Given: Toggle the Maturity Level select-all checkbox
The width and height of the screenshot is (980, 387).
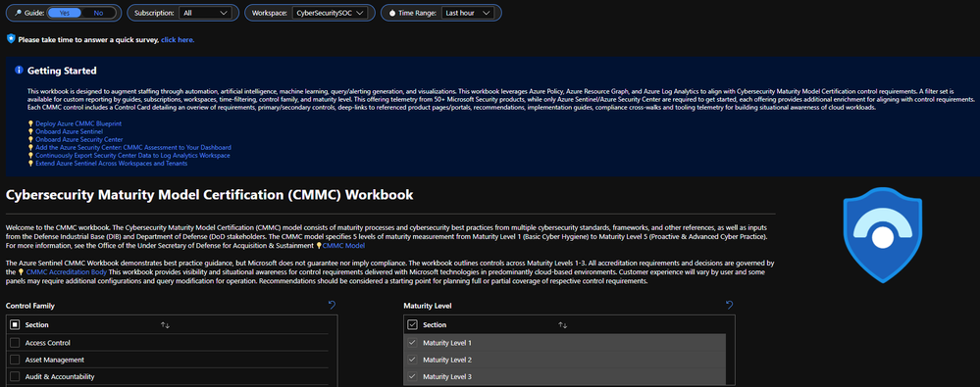Looking at the screenshot, I should point(412,324).
